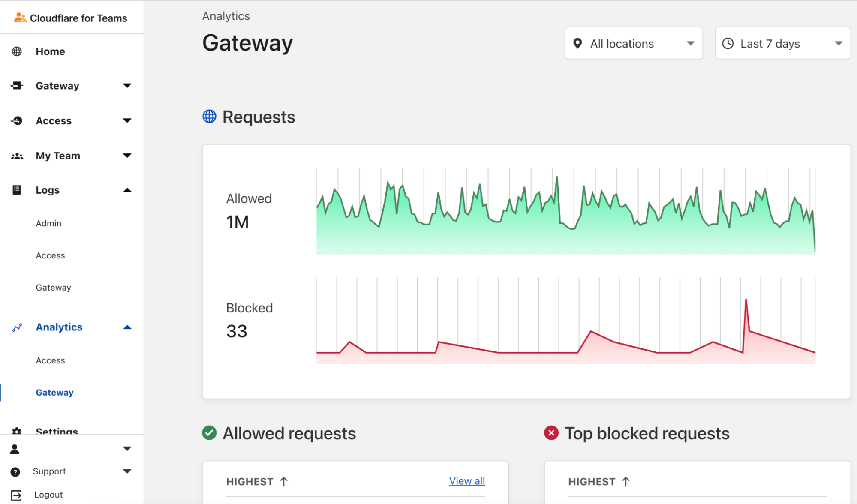The image size is (857, 504).
Task: Click the Access sidebar arrow icon
Action: [x=17, y=121]
